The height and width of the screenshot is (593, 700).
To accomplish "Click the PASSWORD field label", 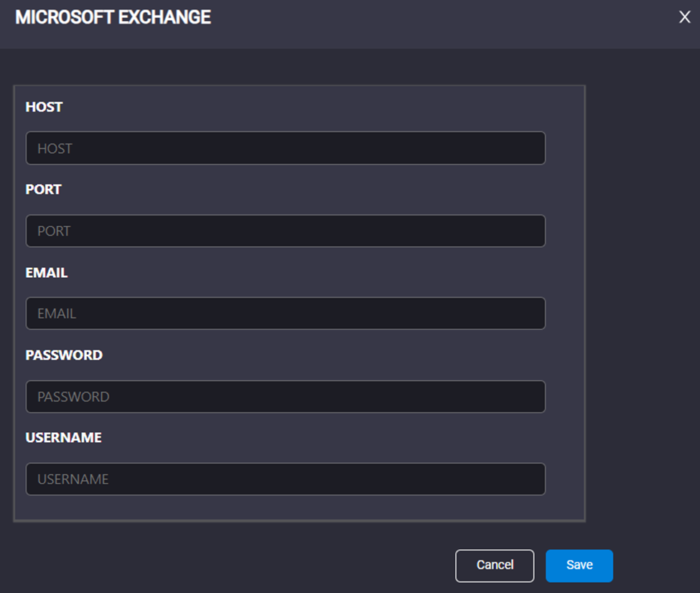I will (64, 355).
